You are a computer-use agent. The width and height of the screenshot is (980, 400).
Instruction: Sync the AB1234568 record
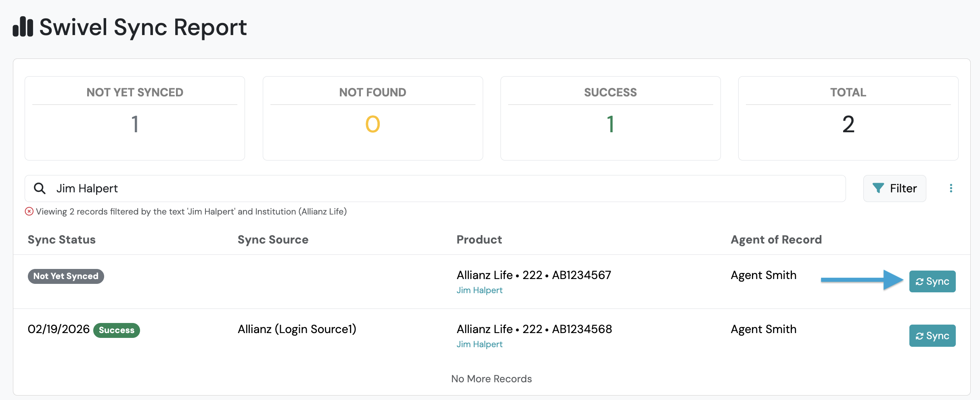932,335
